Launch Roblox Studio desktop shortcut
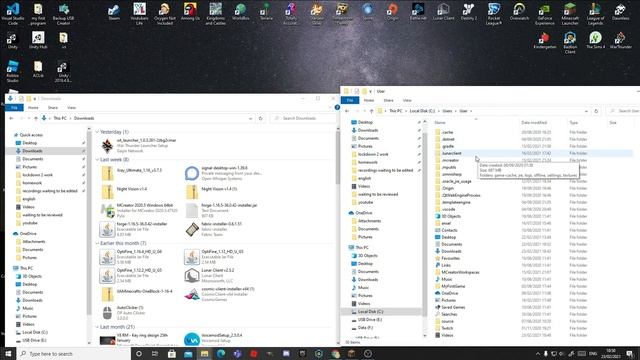 tap(13, 71)
